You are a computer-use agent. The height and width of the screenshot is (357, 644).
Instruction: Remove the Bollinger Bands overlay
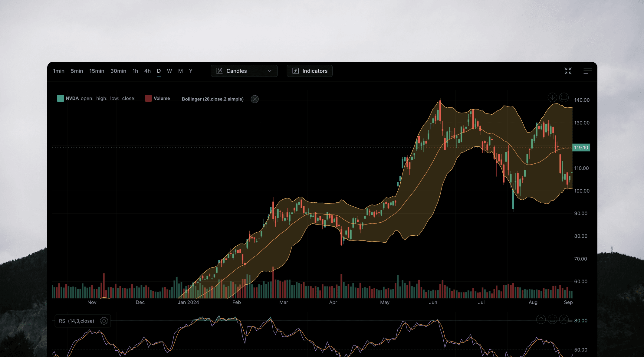(x=255, y=99)
